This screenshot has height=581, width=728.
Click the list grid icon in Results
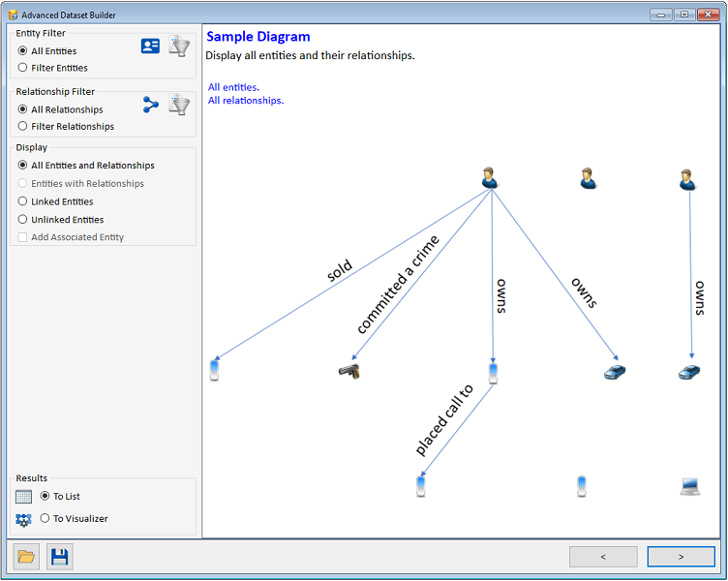click(24, 497)
